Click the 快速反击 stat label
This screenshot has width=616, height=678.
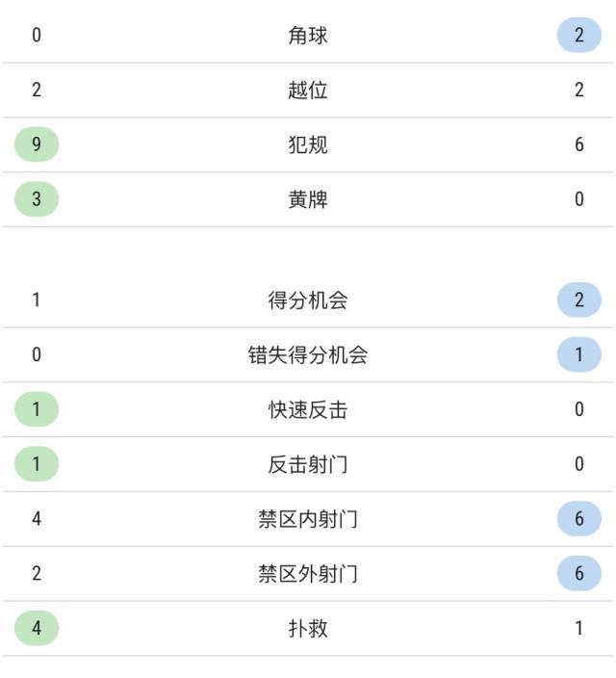click(x=308, y=410)
